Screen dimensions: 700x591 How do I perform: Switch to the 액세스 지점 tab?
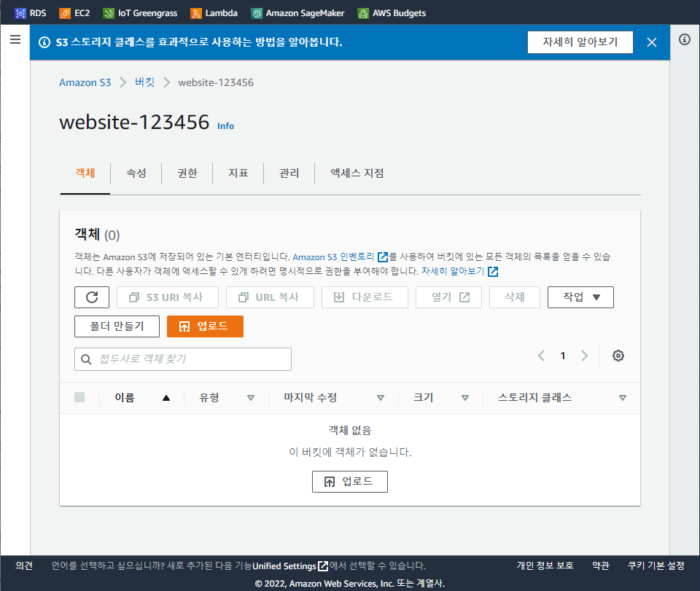point(357,173)
